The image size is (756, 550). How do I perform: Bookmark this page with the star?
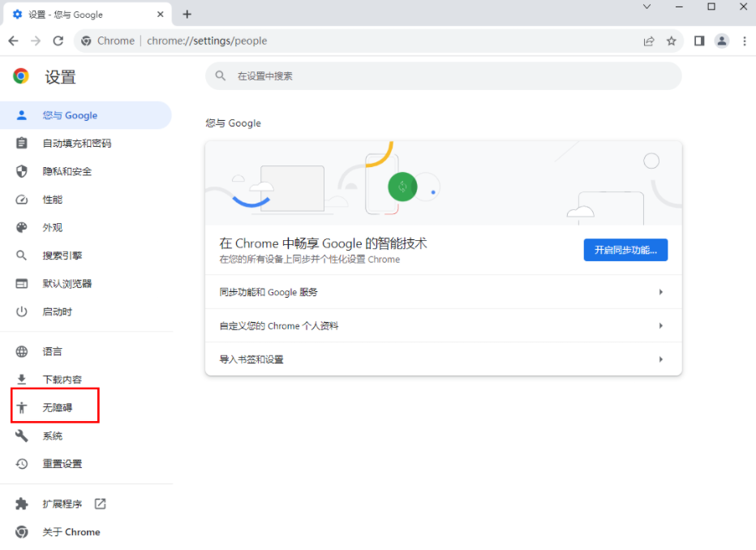[x=671, y=41]
